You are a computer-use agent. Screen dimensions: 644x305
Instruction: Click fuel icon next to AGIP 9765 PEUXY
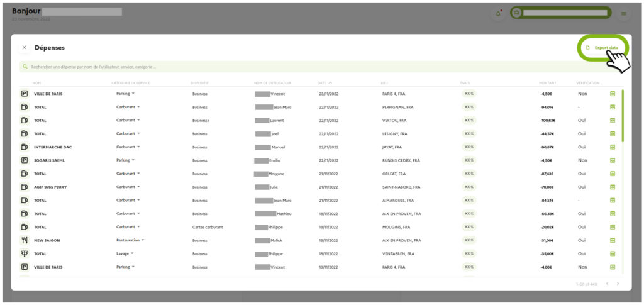[25, 187]
